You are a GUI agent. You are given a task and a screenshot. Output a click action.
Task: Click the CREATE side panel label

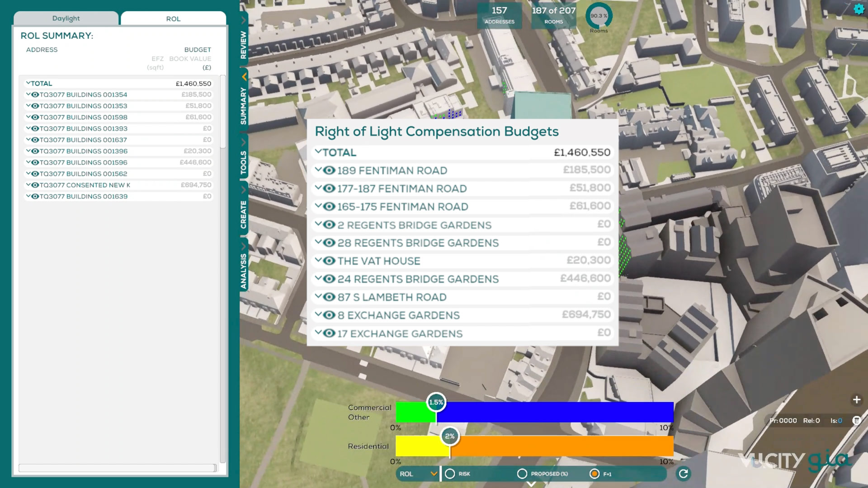[244, 215]
